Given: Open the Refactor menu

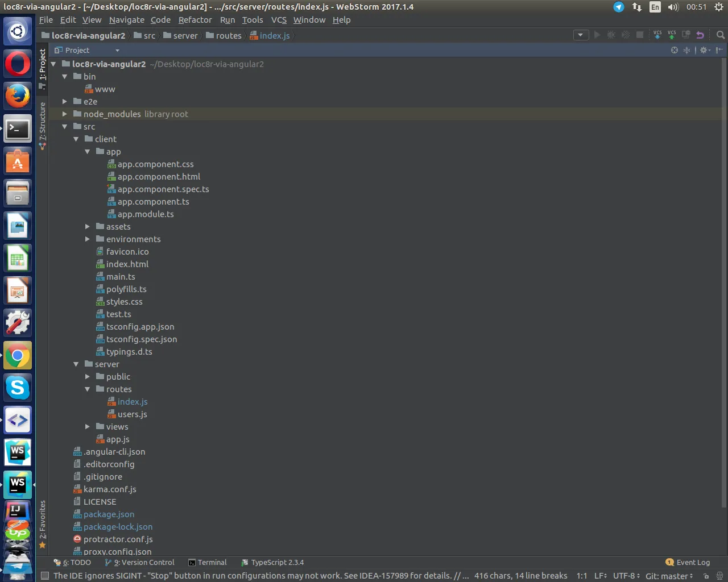Looking at the screenshot, I should (195, 20).
